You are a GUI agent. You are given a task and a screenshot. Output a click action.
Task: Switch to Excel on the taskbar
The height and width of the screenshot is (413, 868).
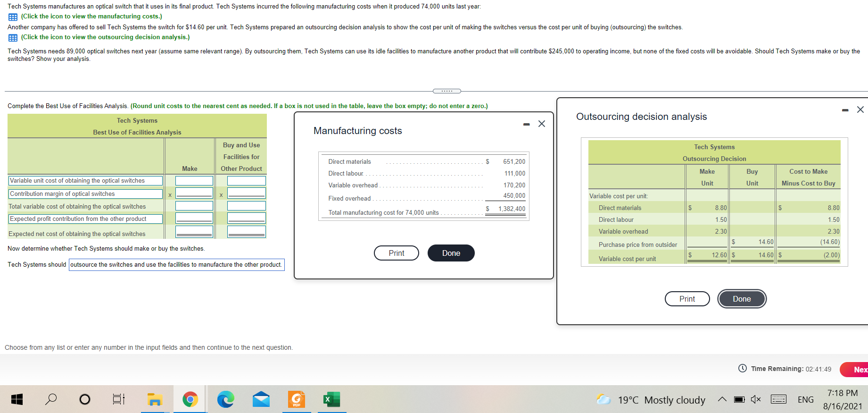(x=332, y=399)
